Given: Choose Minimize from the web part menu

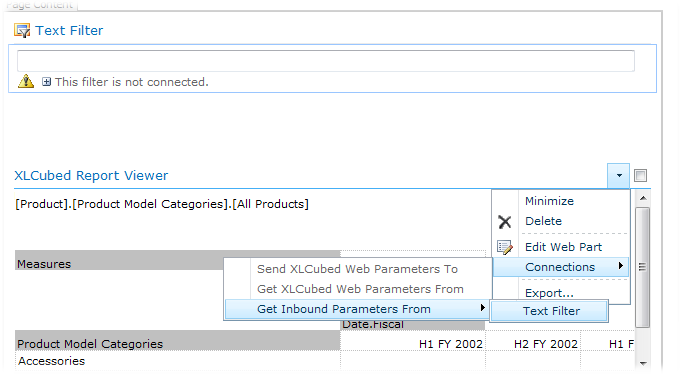Looking at the screenshot, I should click(549, 201).
